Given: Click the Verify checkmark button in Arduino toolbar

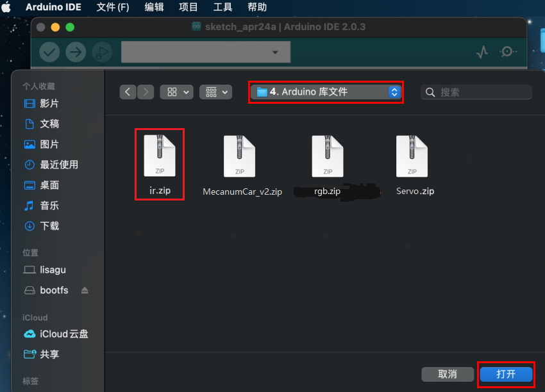Looking at the screenshot, I should coord(49,52).
